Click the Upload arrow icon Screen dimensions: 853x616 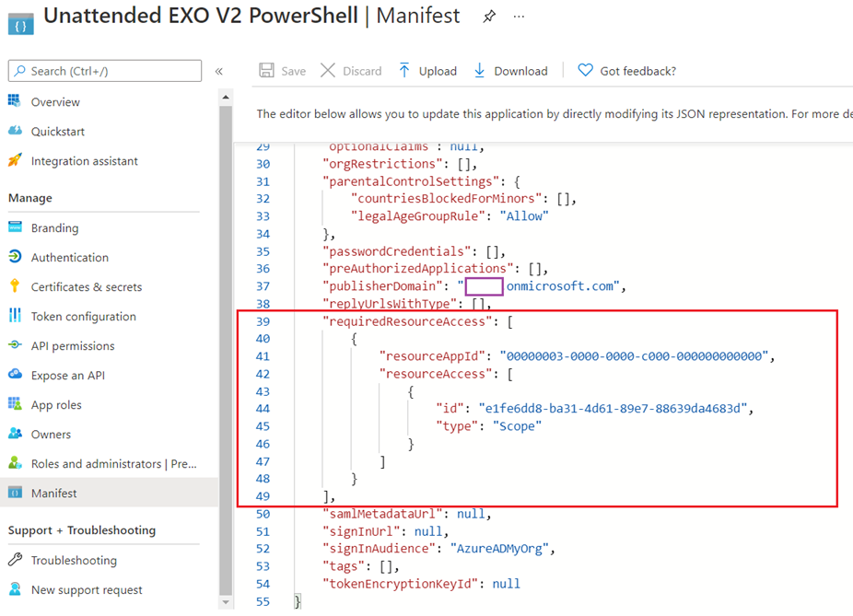pyautogui.click(x=404, y=70)
